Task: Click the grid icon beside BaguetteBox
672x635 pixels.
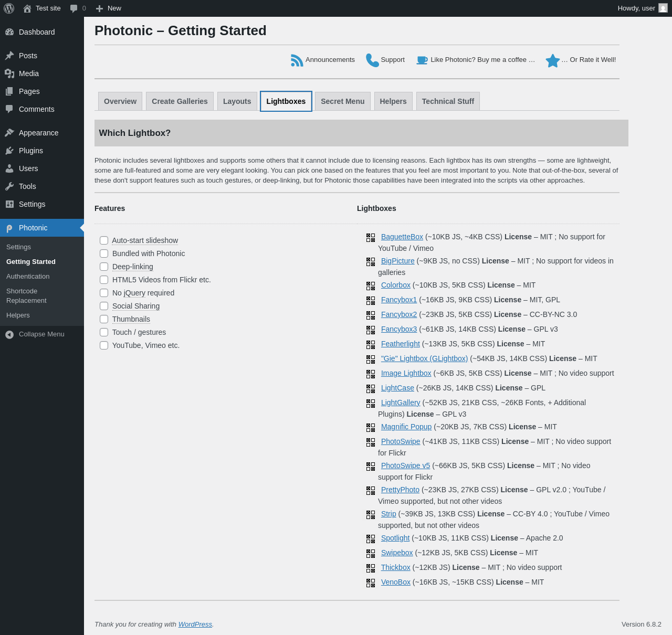Action: coord(371,238)
